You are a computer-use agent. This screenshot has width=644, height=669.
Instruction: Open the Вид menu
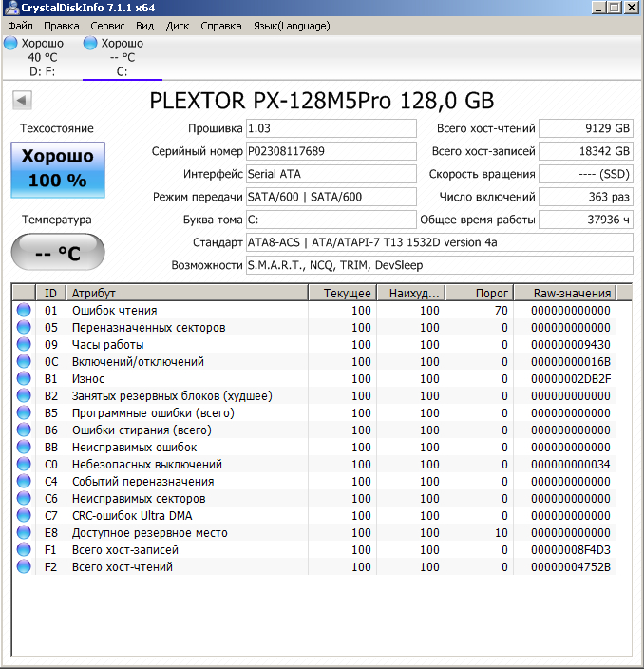145,26
